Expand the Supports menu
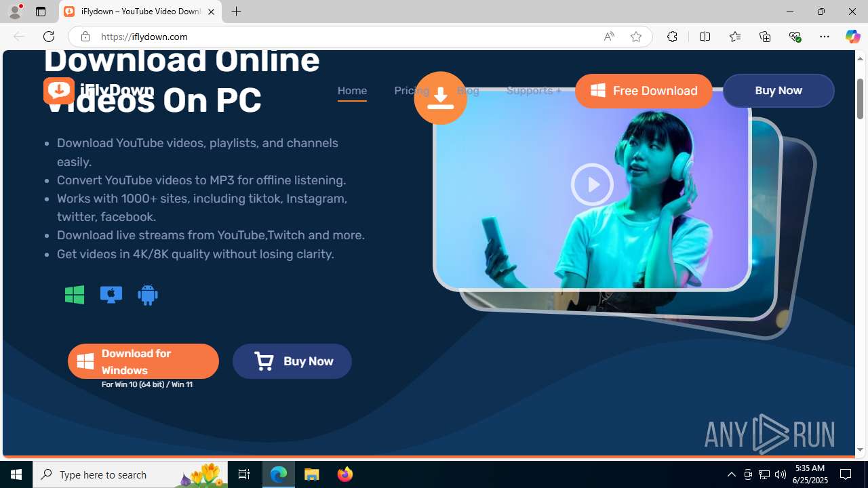Viewport: 868px width, 488px height. tap(534, 91)
